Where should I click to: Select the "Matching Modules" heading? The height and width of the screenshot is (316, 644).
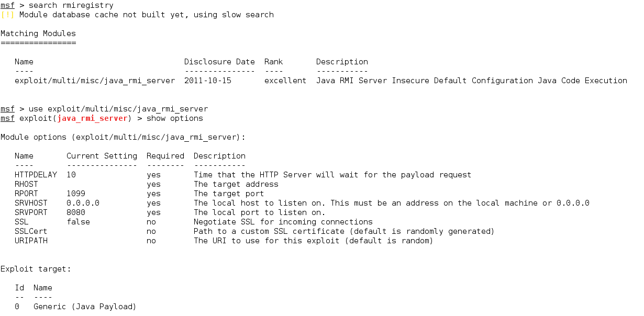coord(38,33)
